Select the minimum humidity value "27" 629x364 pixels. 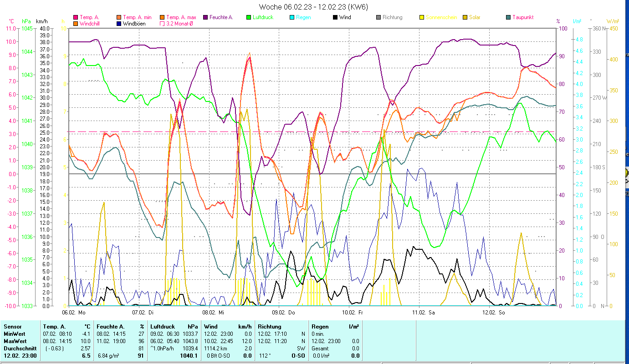click(142, 334)
